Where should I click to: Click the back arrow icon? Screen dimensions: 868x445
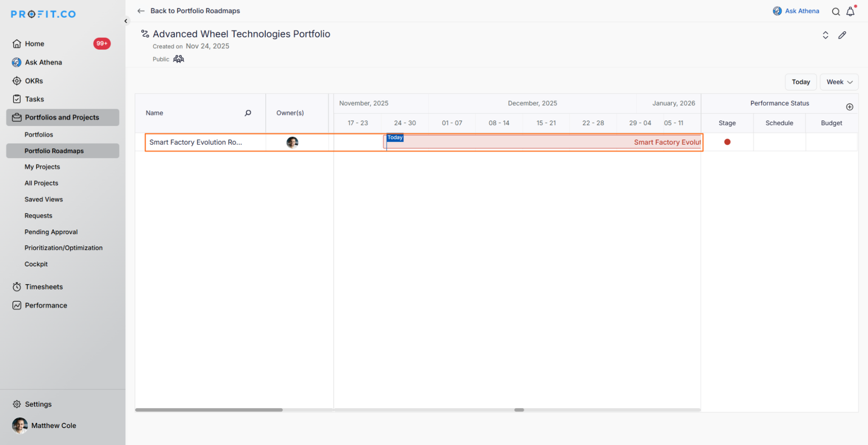(x=141, y=11)
